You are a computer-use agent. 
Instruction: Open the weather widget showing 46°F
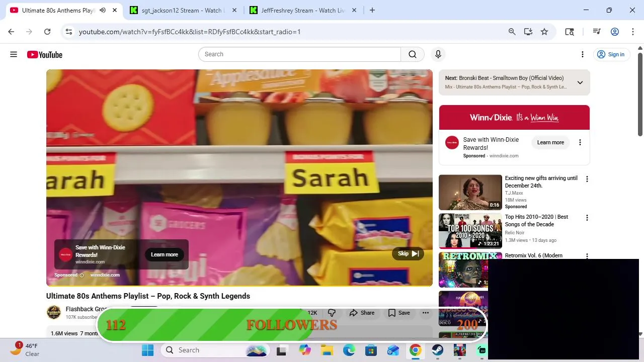click(x=25, y=349)
